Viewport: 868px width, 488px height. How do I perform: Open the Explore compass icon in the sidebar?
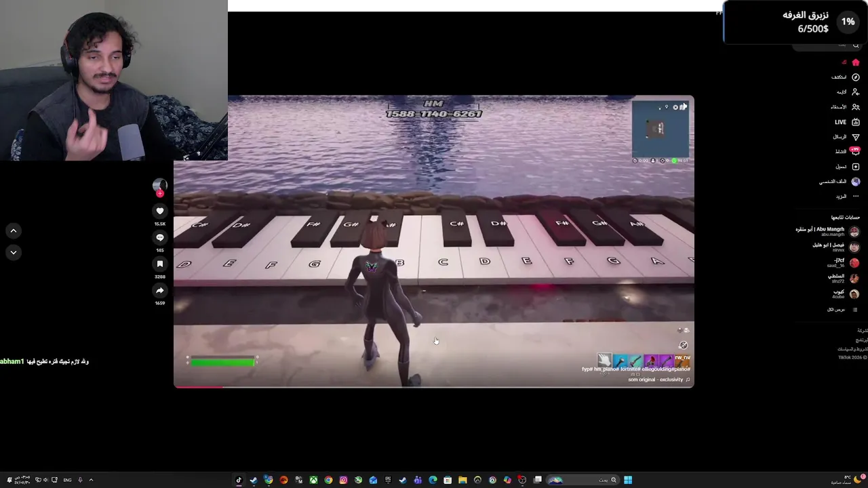[856, 77]
